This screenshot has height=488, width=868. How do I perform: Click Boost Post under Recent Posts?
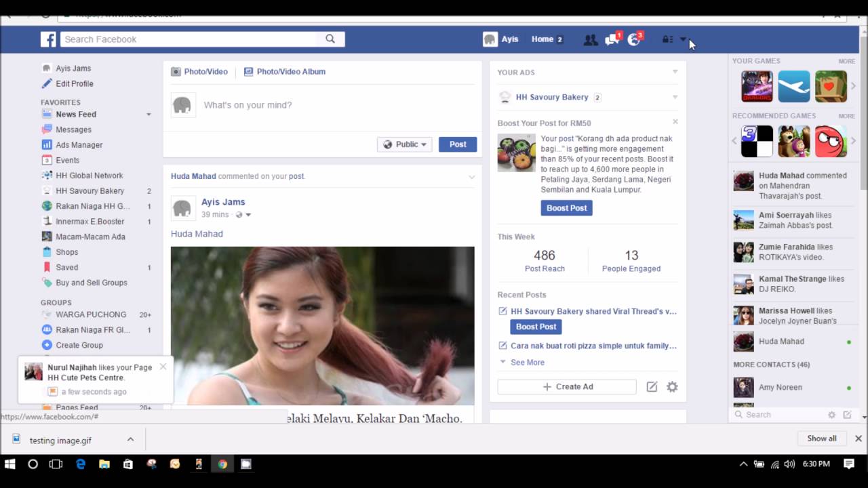coord(536,327)
